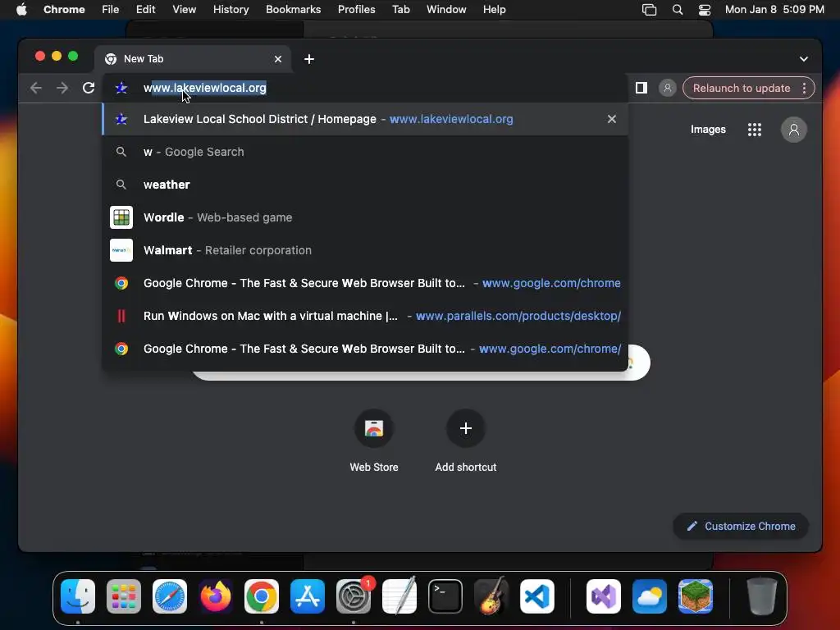Launch Minecraft from the dock
This screenshot has width=840, height=630.
(x=696, y=596)
